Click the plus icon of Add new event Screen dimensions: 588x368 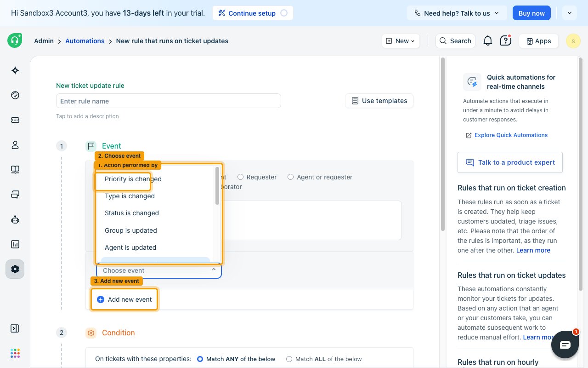coord(101,299)
